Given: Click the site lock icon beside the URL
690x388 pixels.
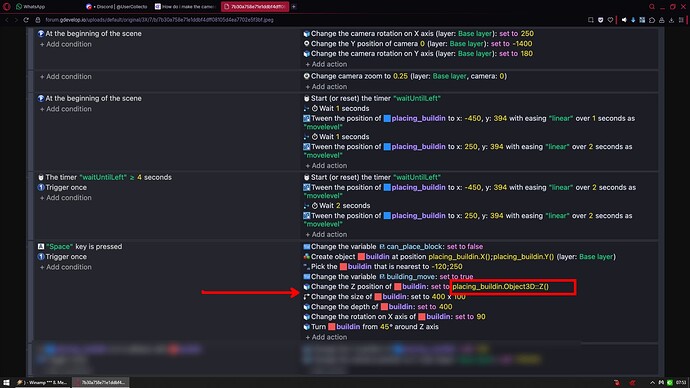Looking at the screenshot, I should 38,20.
